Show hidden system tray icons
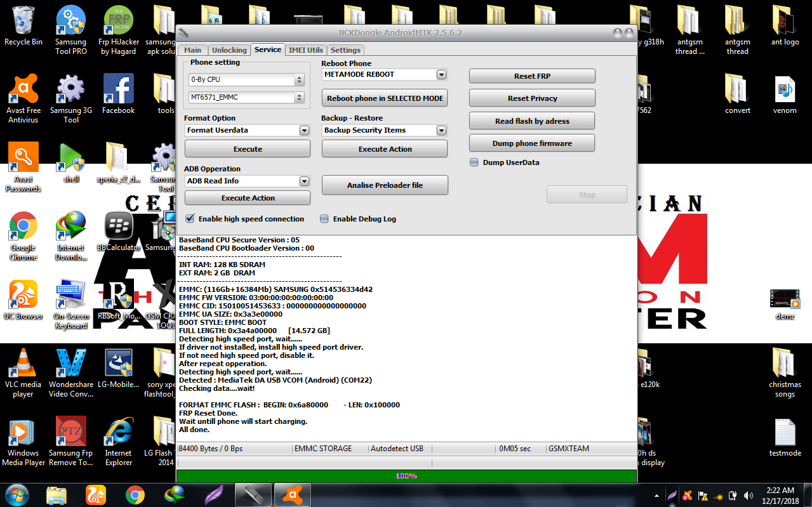This screenshot has width=812, height=507. point(656,495)
